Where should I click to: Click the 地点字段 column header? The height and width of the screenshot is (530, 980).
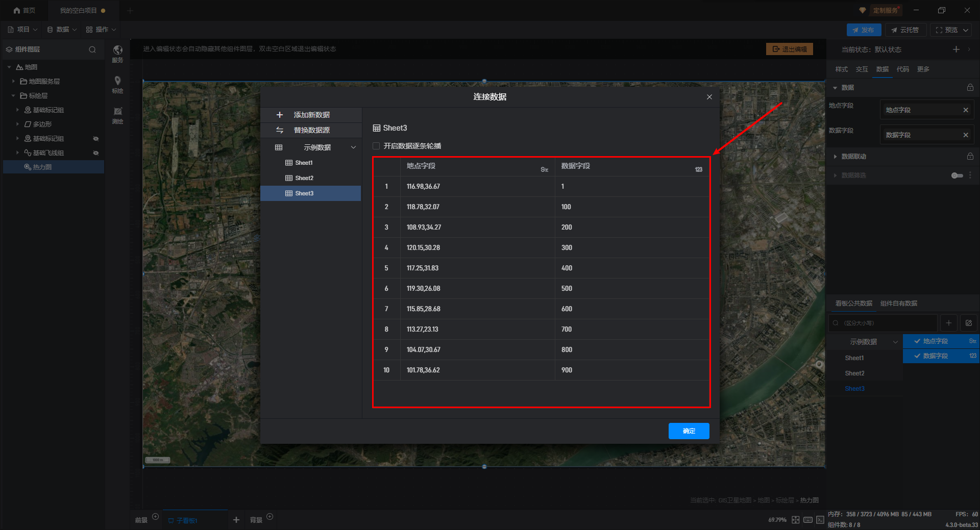point(478,166)
